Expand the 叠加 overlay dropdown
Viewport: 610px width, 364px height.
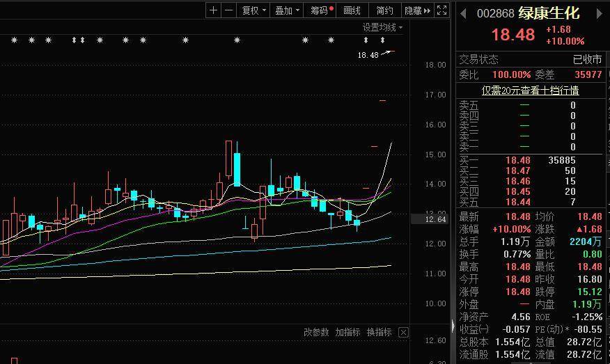point(287,10)
